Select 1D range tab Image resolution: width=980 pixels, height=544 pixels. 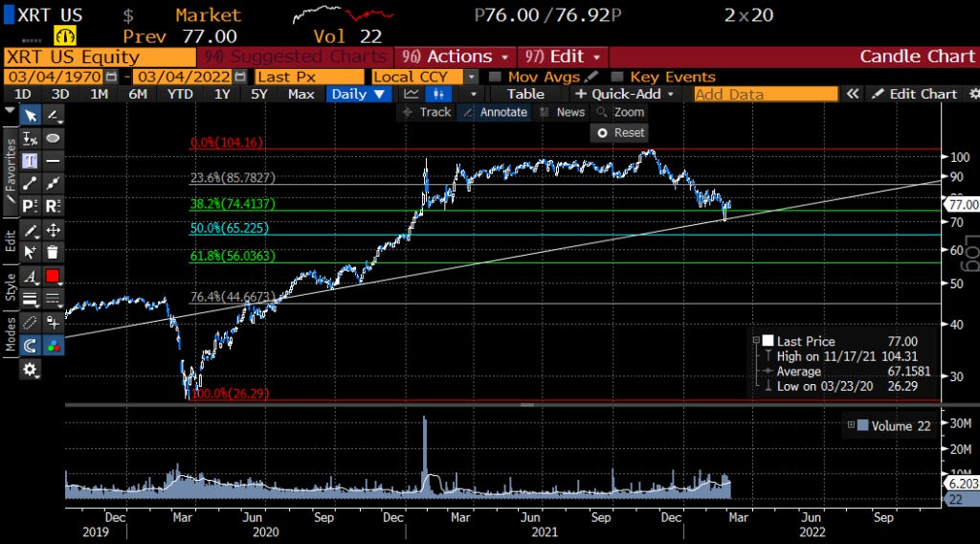(x=23, y=94)
